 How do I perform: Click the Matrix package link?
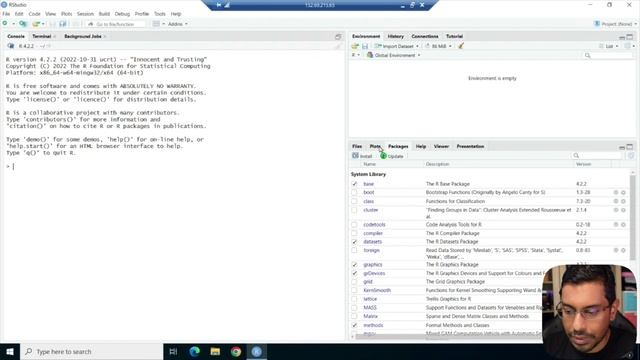click(370, 316)
